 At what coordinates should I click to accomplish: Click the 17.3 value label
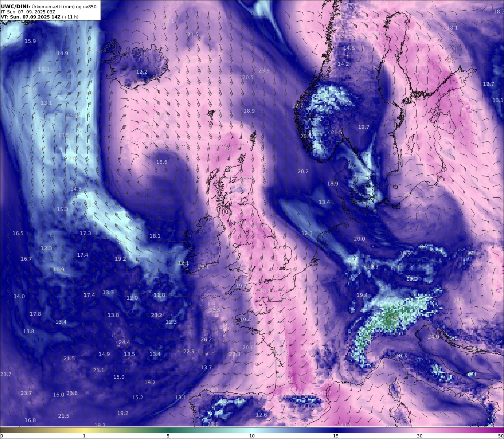point(85,233)
